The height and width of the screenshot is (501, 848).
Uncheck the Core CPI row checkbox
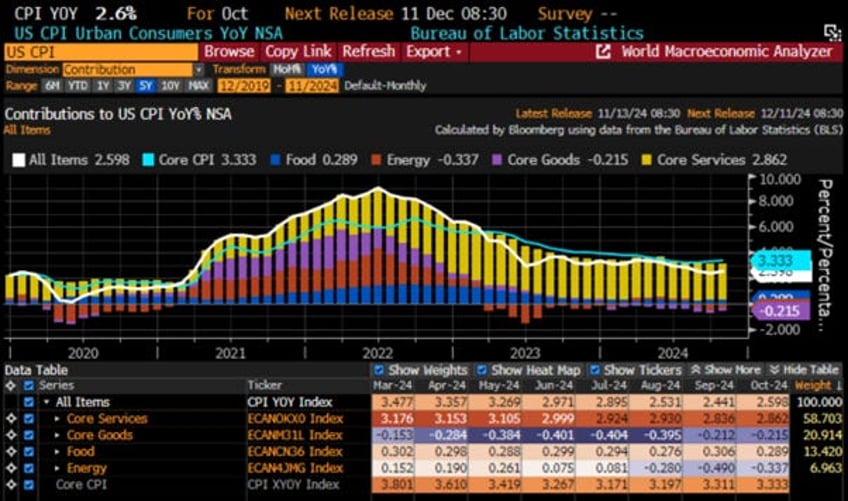pos(29,485)
